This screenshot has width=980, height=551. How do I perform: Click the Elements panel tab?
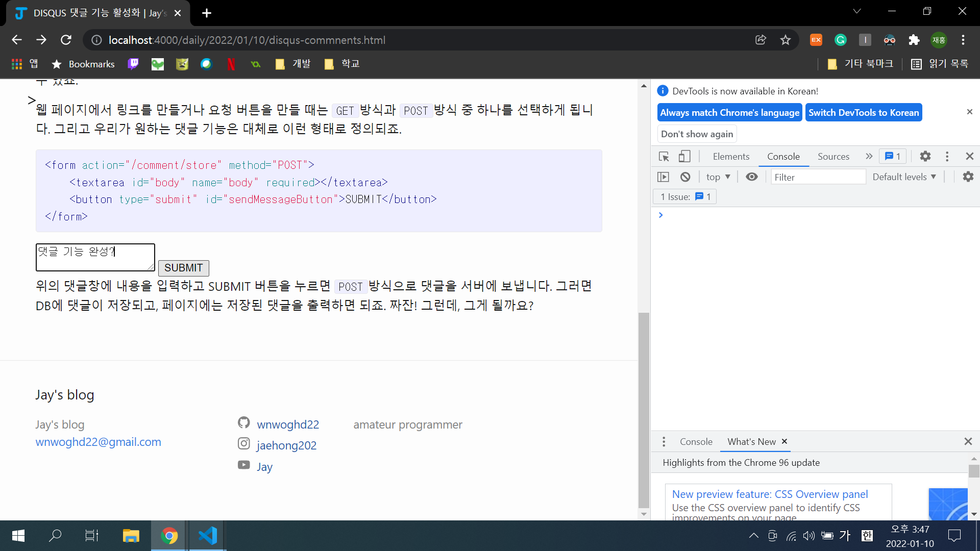tap(731, 157)
